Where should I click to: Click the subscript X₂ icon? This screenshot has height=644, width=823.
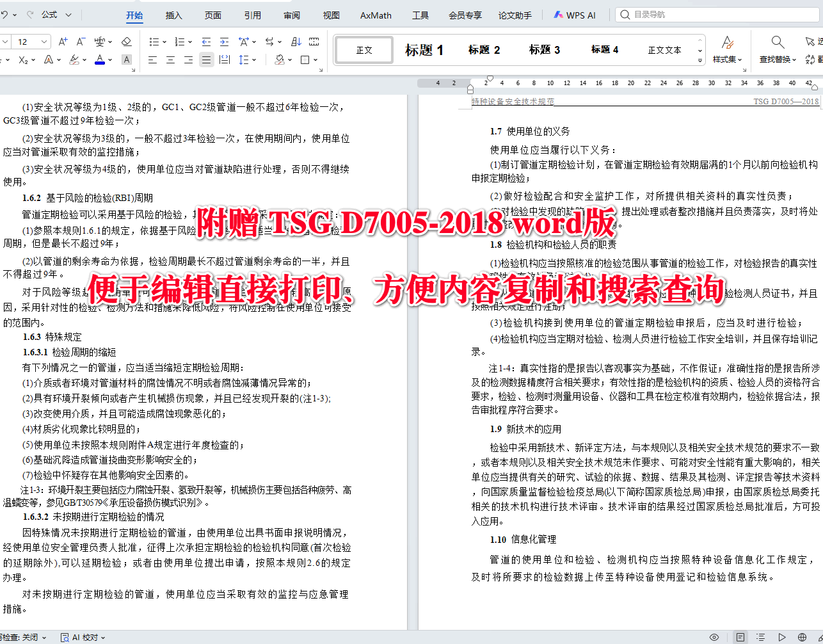point(23,60)
